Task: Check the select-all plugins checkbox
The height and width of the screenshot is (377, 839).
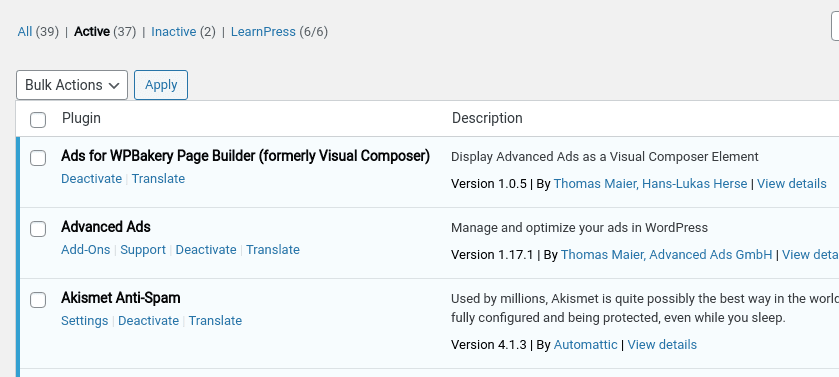Action: coord(38,120)
